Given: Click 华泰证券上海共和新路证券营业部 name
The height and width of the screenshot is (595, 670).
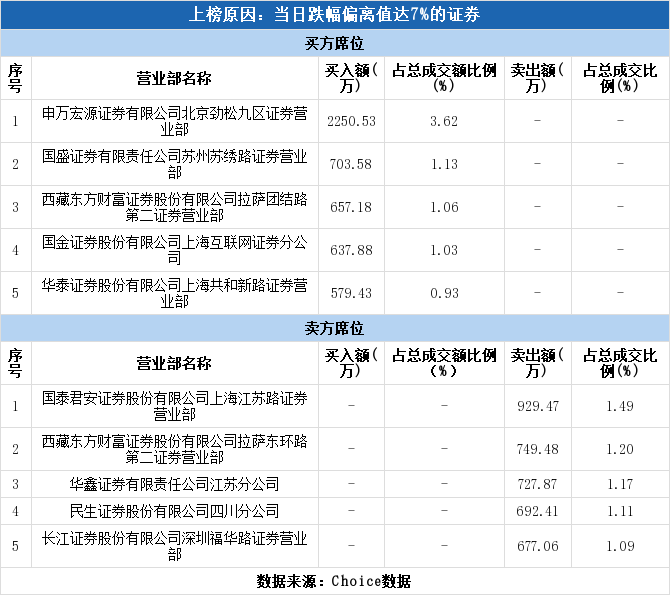Looking at the screenshot, I should click(x=174, y=293).
